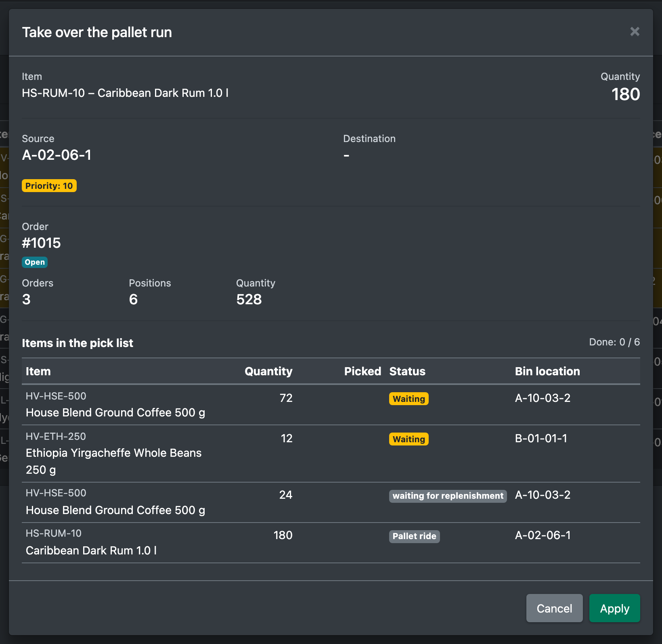Click quantity 24 in the pick list
The width and height of the screenshot is (662, 644).
[x=286, y=495]
